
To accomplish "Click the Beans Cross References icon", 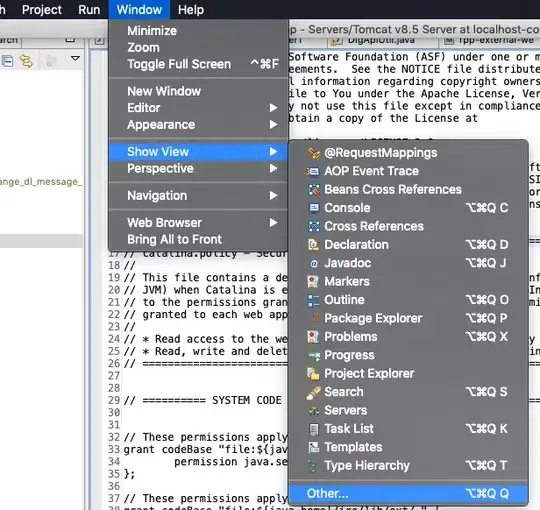I will (x=314, y=189).
